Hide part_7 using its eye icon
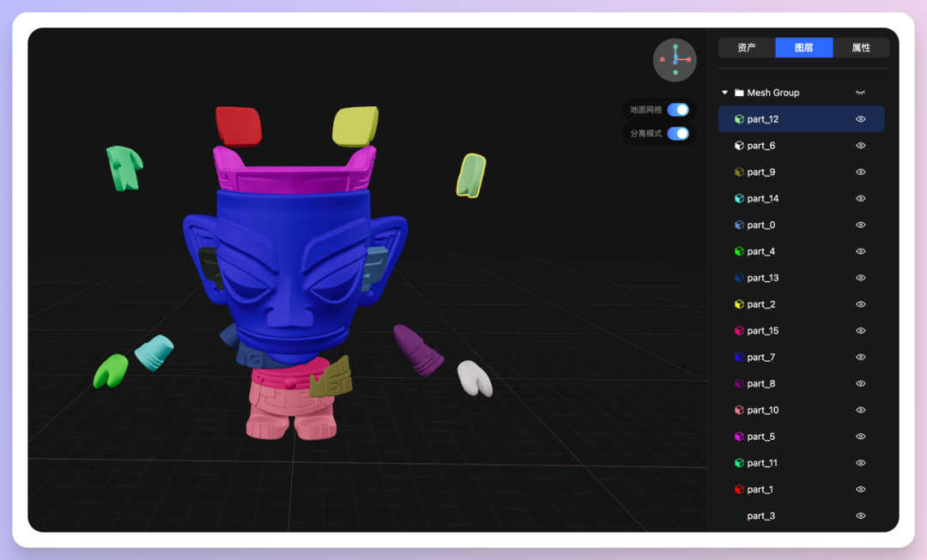 [x=860, y=358]
